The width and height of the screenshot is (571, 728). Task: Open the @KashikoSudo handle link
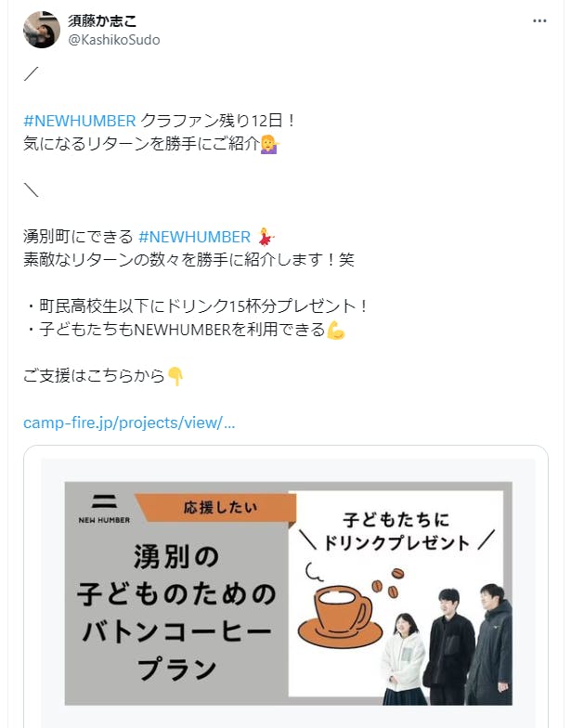113,40
